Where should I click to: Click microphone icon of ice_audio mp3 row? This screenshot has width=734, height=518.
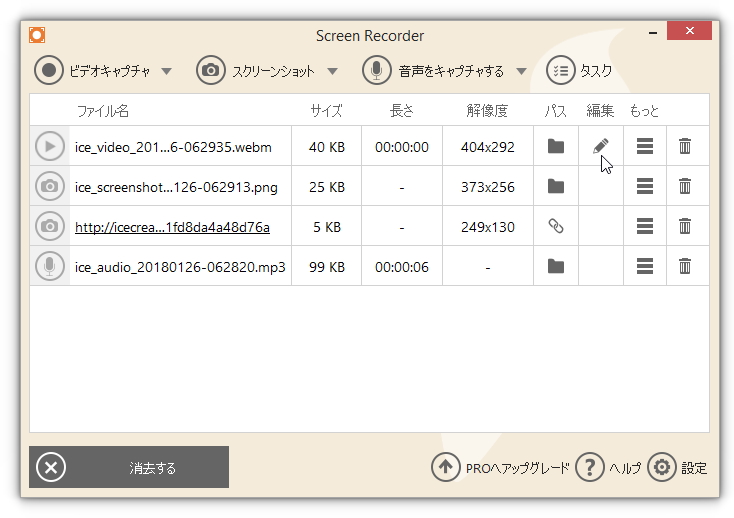click(x=50, y=267)
